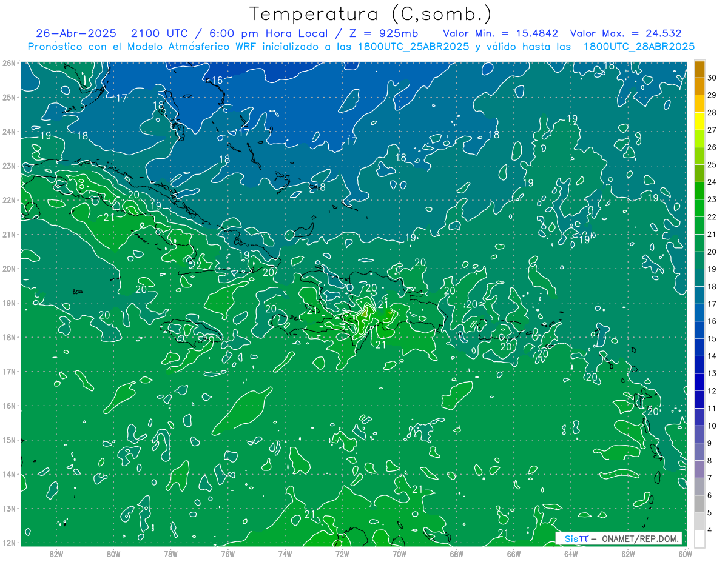Click the "26N" latitude axis label
Image resolution: width=728 pixels, height=562 pixels.
tap(9, 63)
